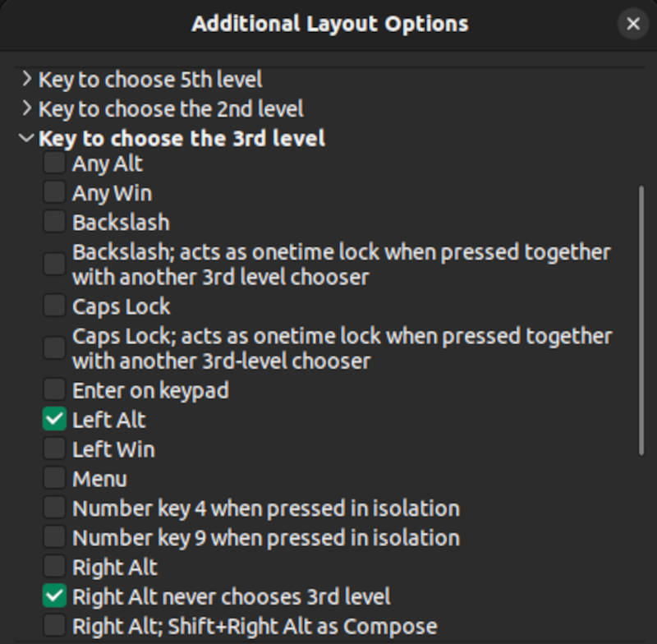657x644 pixels.
Task: Expand 'Key to choose 5th level'
Action: click(x=27, y=80)
